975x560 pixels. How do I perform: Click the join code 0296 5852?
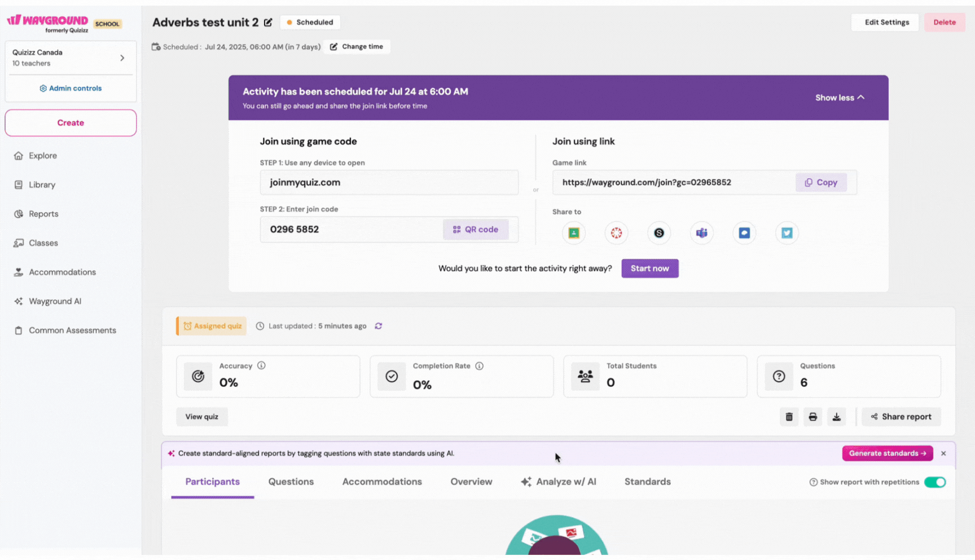tap(295, 230)
